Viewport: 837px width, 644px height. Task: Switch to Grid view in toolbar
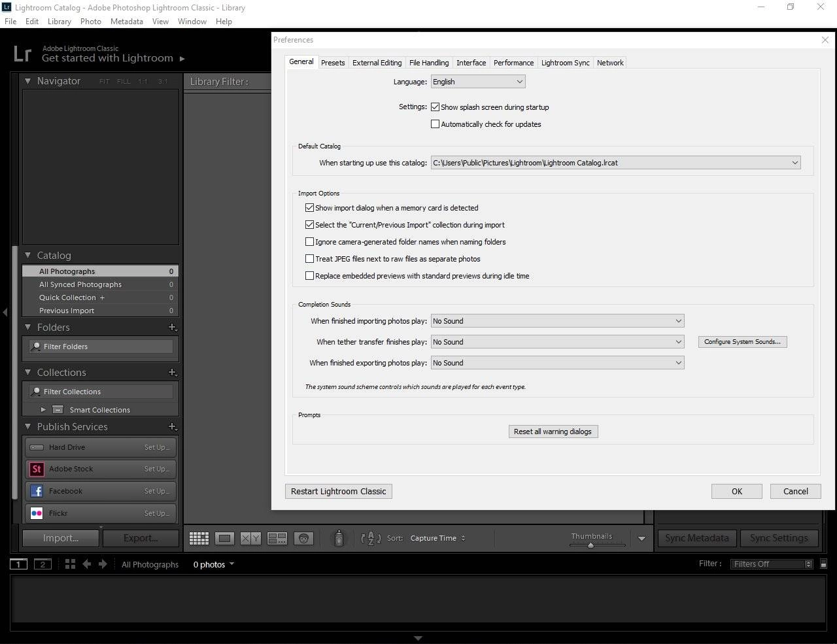(x=199, y=538)
